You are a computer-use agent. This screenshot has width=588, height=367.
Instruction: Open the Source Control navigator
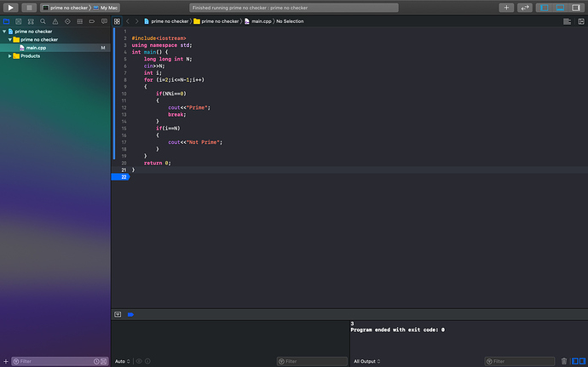(19, 21)
